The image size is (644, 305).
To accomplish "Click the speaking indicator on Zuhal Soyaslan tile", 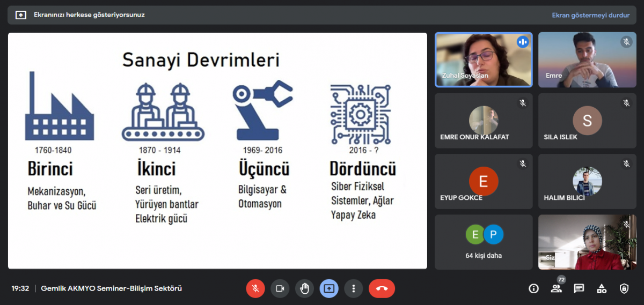I will tap(523, 42).
